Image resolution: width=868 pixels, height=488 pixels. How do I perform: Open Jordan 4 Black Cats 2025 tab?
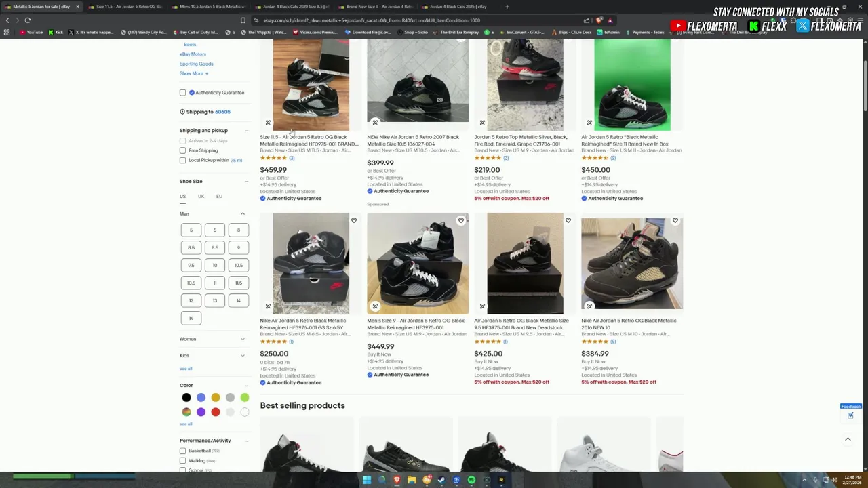[460, 7]
